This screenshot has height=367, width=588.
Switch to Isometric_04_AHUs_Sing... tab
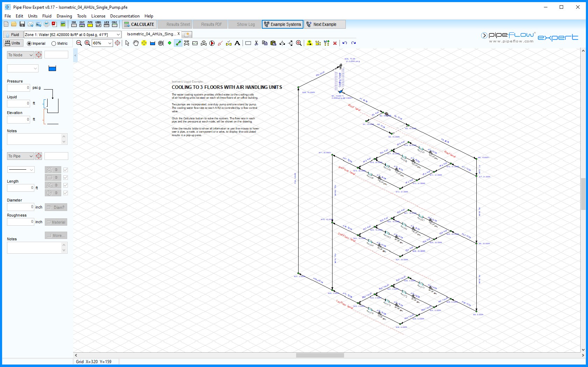pyautogui.click(x=152, y=34)
